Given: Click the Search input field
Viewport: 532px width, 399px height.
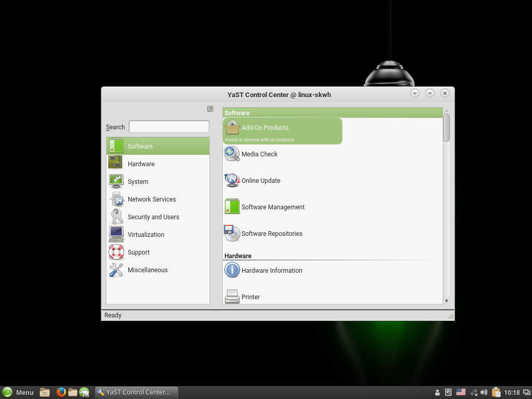Looking at the screenshot, I should (169, 127).
